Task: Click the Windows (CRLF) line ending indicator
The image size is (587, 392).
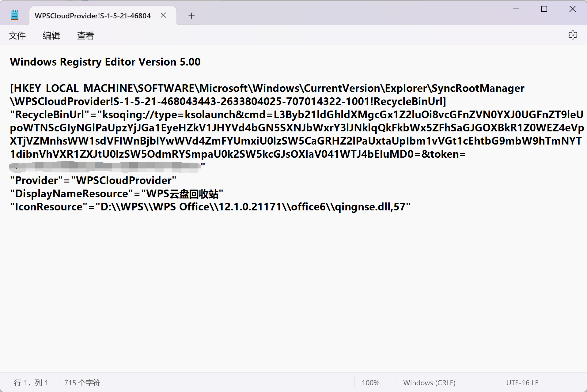Action: point(429,383)
